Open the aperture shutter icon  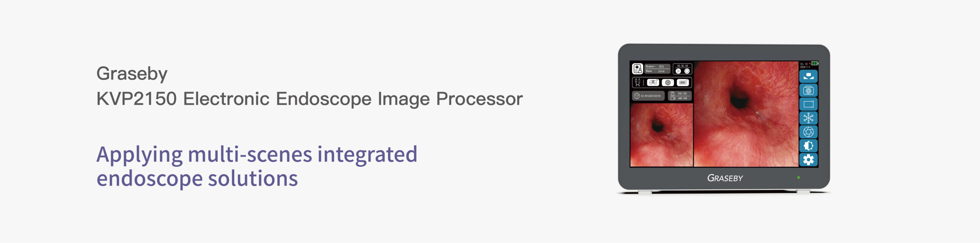point(808,132)
